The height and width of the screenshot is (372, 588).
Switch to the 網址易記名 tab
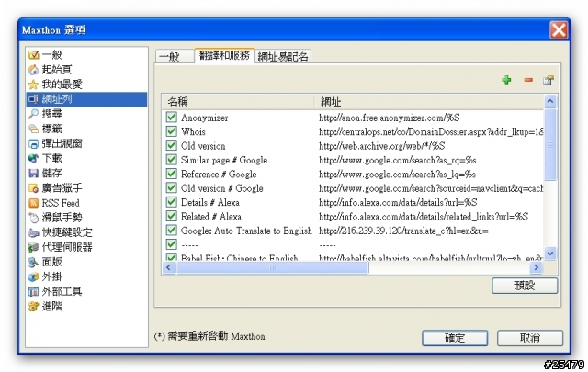(x=283, y=56)
